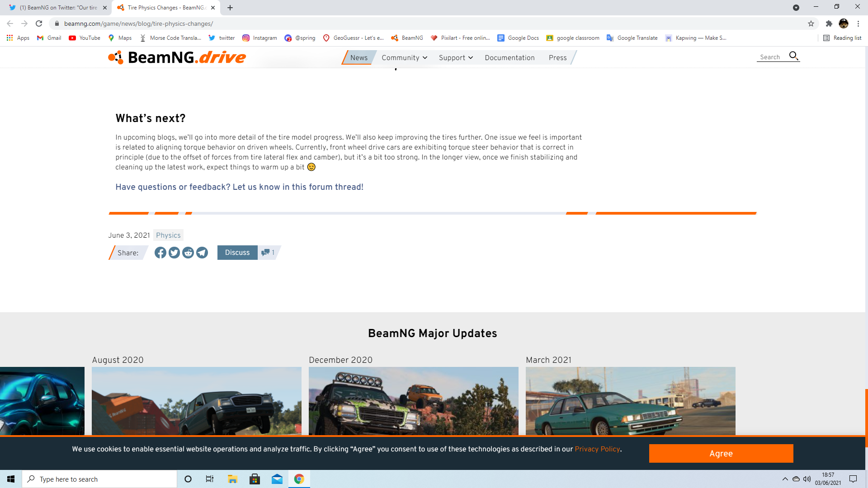Open File Explorer from taskbar

[x=232, y=479]
